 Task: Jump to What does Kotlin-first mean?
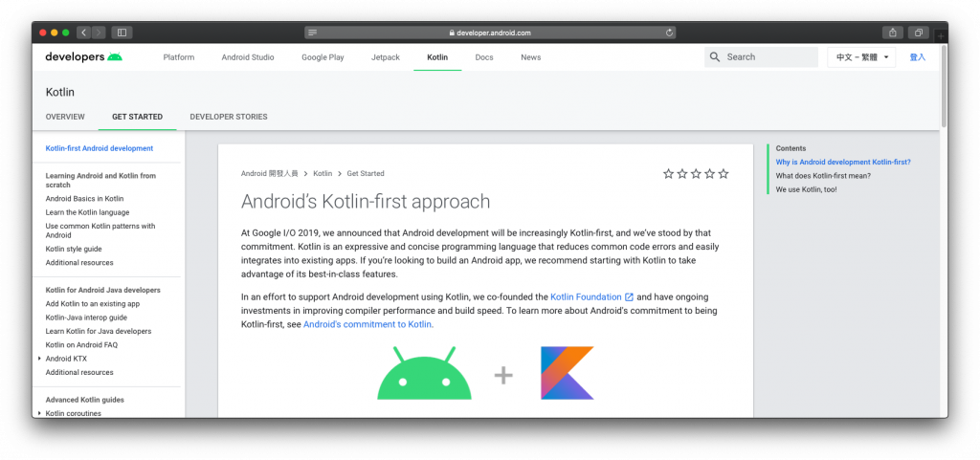[823, 176]
